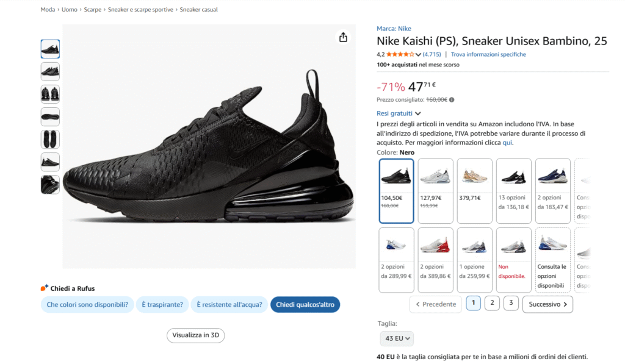Click the share icon above the product image
The width and height of the screenshot is (625, 364).
pyautogui.click(x=343, y=37)
